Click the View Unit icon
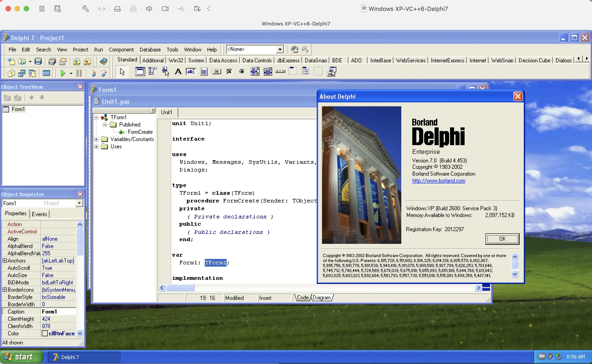 pyautogui.click(x=11, y=73)
